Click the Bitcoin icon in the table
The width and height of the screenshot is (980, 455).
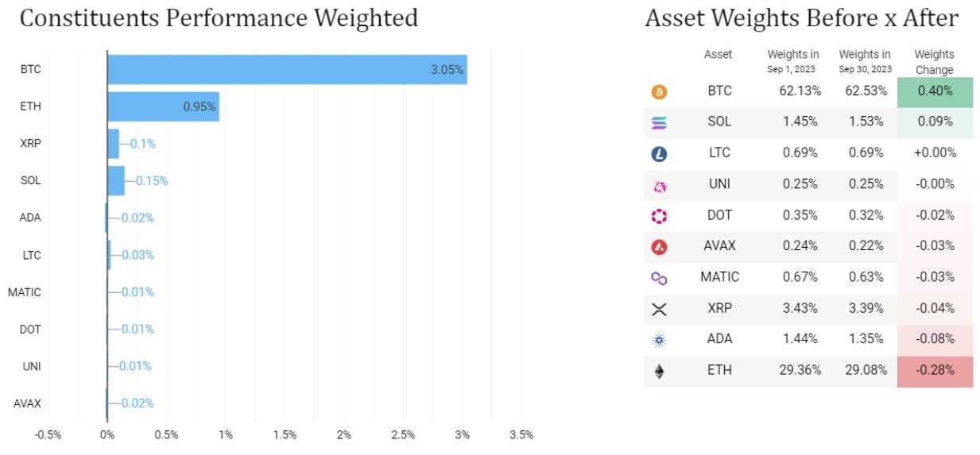(659, 92)
